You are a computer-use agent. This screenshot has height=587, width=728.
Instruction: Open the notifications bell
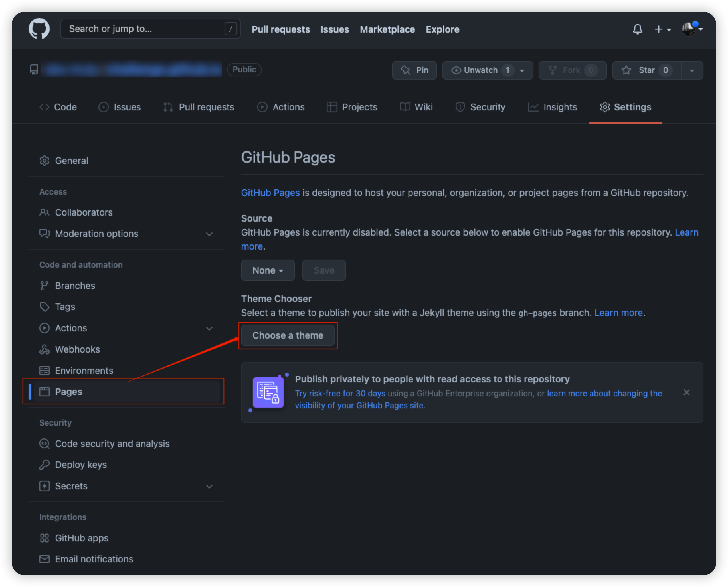click(x=637, y=29)
